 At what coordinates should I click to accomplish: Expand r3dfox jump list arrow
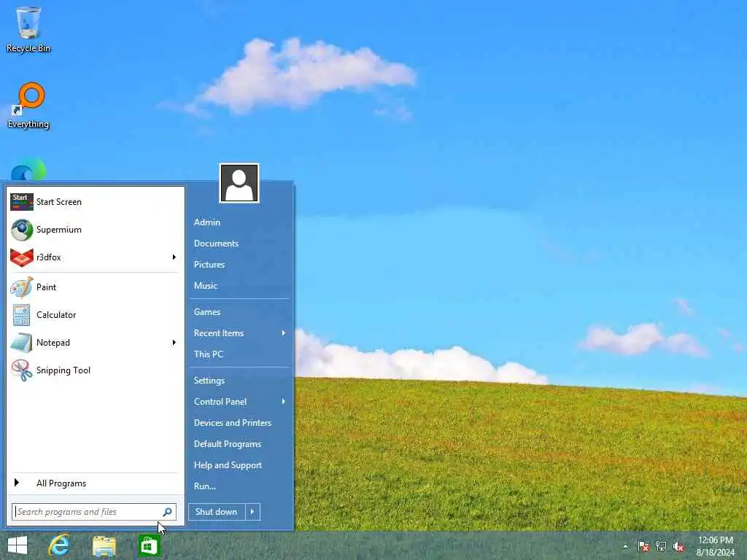click(174, 257)
